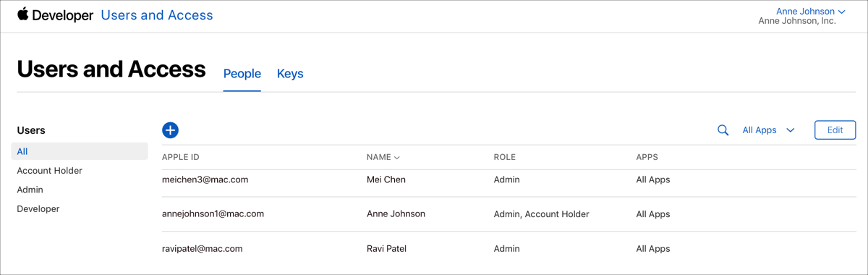Open the meichen3@mac.com user row
The width and height of the screenshot is (868, 275).
(509, 179)
